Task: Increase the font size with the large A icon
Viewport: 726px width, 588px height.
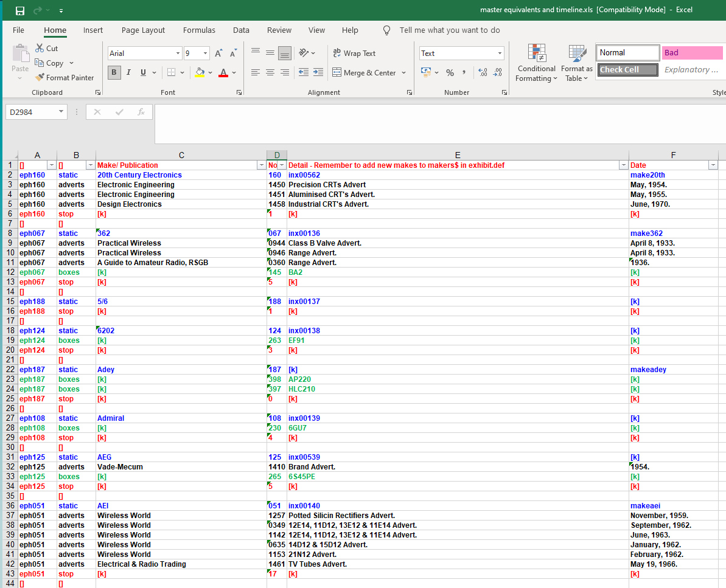Action: [218, 53]
